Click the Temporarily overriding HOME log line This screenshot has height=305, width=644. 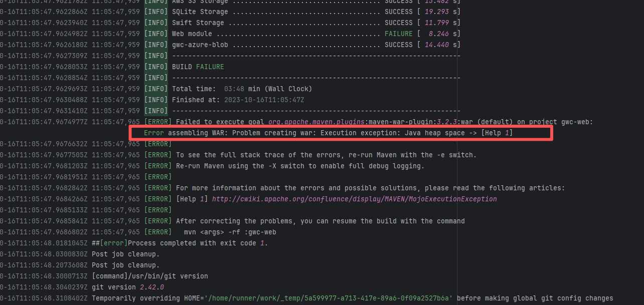351,298
